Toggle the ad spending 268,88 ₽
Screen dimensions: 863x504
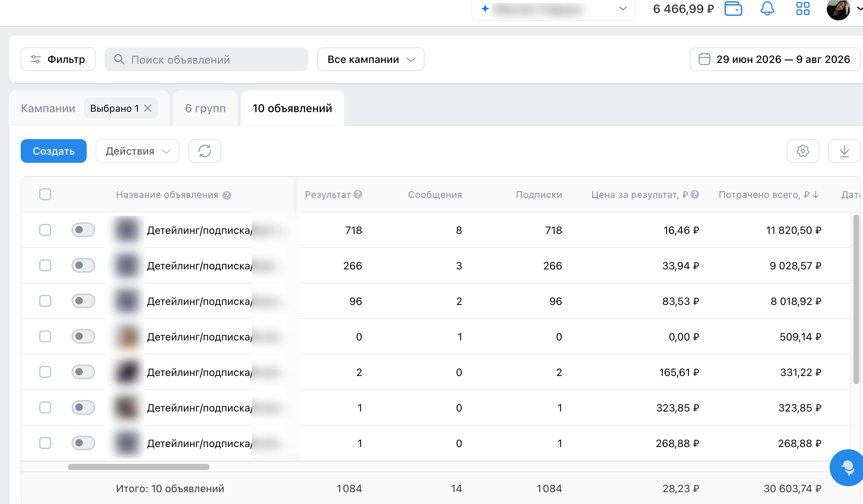tap(83, 443)
